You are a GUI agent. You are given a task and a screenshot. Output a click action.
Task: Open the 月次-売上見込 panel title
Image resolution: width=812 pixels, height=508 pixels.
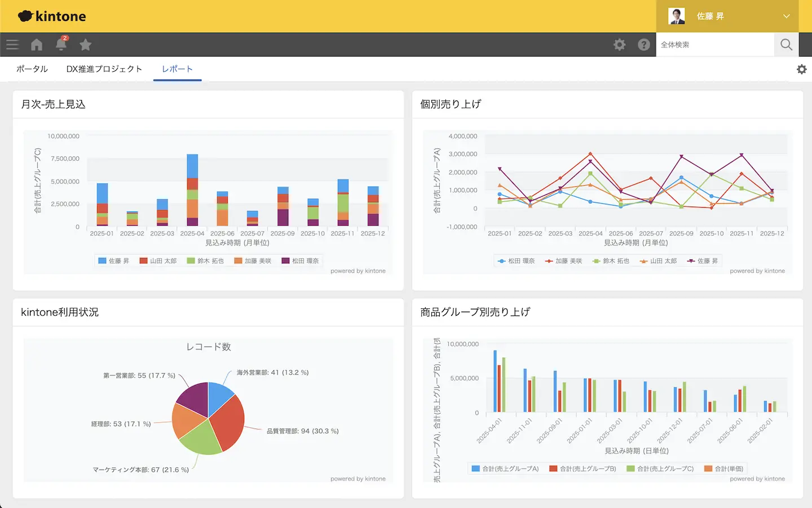54,104
